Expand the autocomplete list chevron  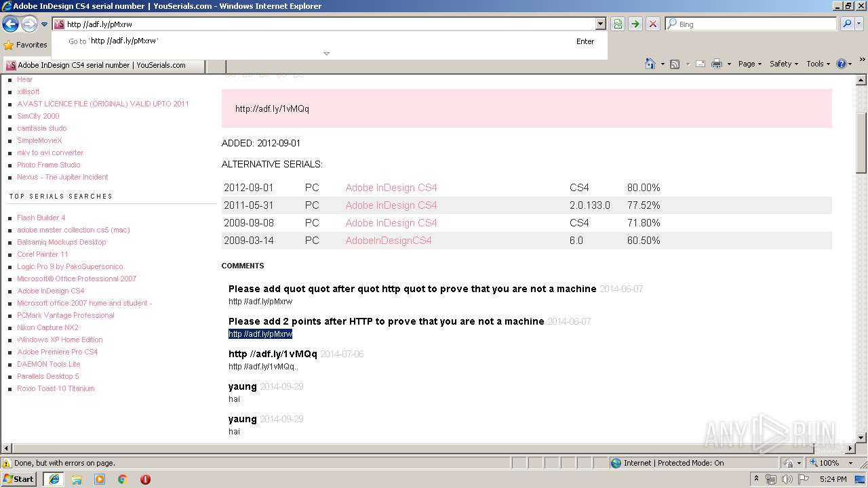tap(326, 54)
